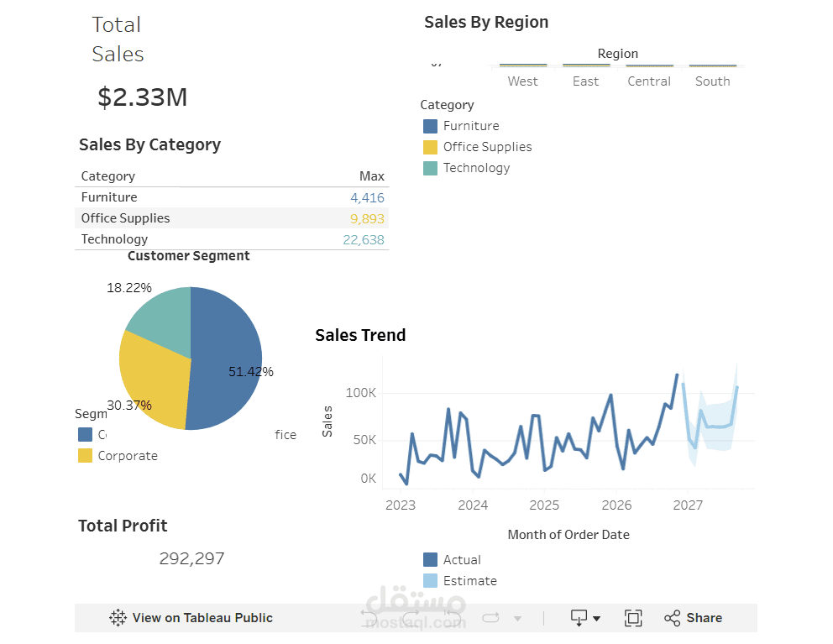833x644 pixels.
Task: Click Furniture label in Category legend
Action: pos(471,126)
